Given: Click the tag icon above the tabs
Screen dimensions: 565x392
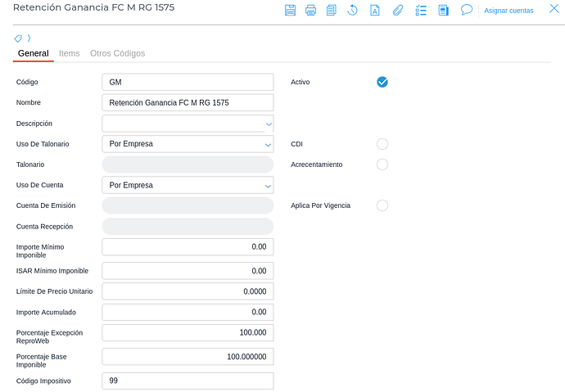Looking at the screenshot, I should coord(19,38).
